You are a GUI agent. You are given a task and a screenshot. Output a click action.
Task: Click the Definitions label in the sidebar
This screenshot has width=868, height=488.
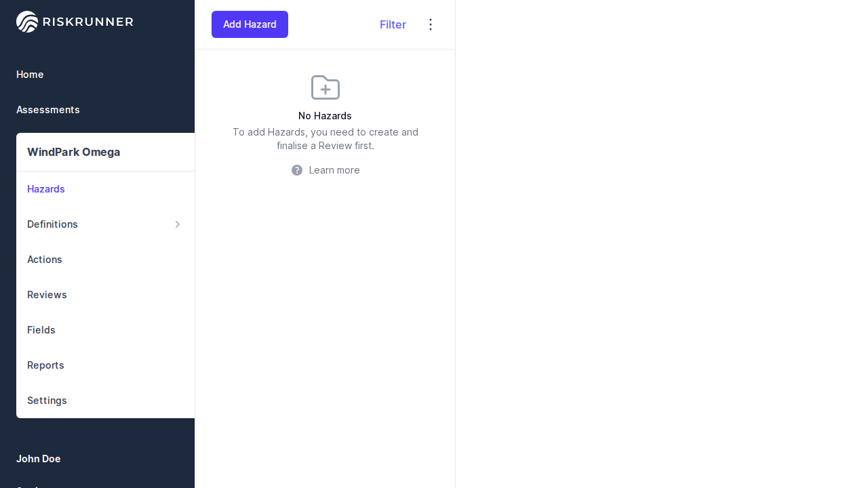tap(52, 224)
